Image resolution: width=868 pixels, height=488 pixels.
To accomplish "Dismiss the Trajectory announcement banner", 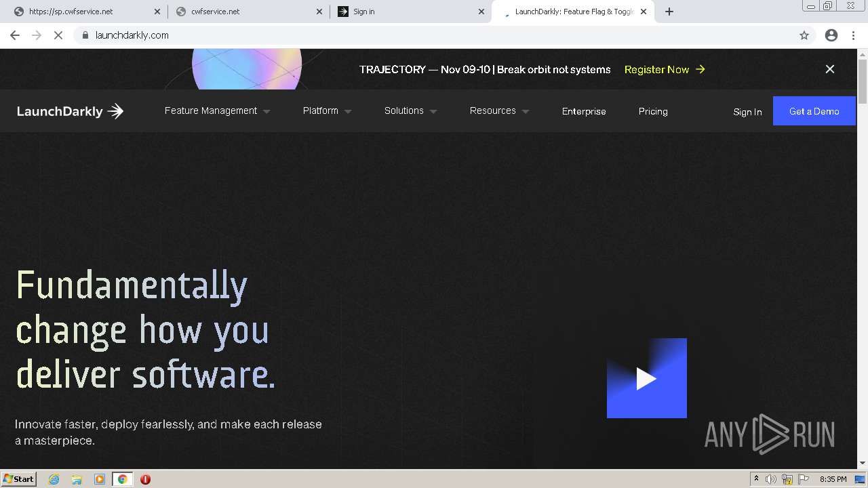I will click(830, 69).
